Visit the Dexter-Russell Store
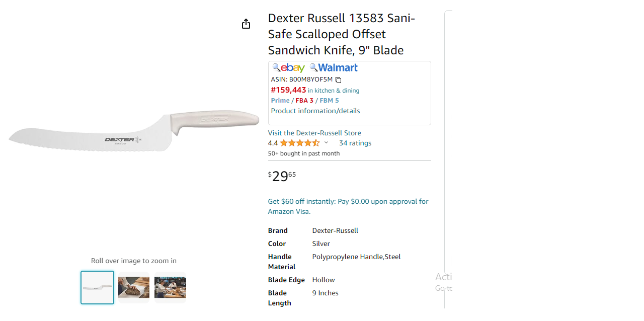 [x=314, y=133]
